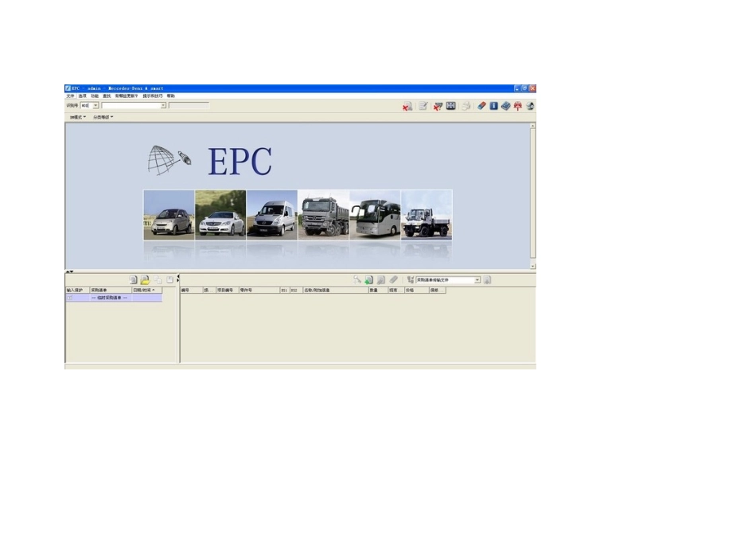Image resolution: width=756 pixels, height=535 pixels.
Task: Select the smart car thumbnail
Action: click(169, 215)
